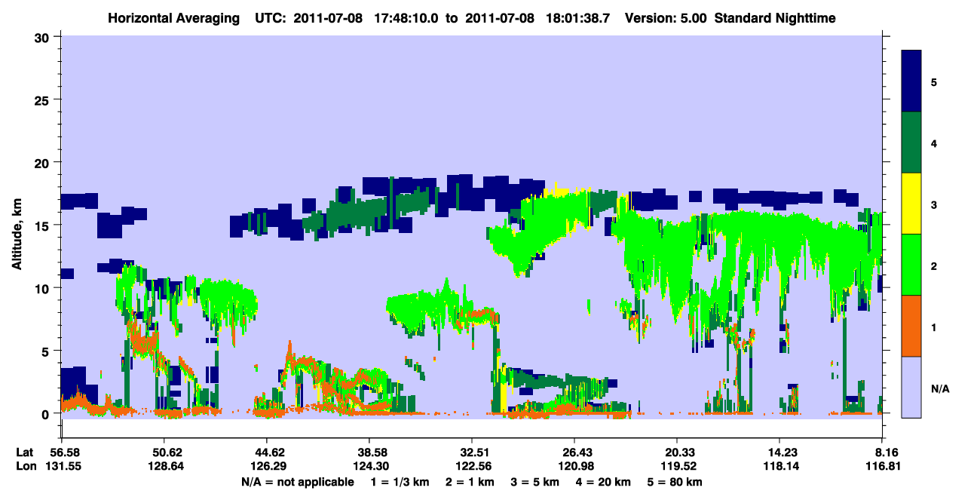Screen dimensions: 980x503
Task: Click the end time "18:01:38.7"
Action: (577, 17)
